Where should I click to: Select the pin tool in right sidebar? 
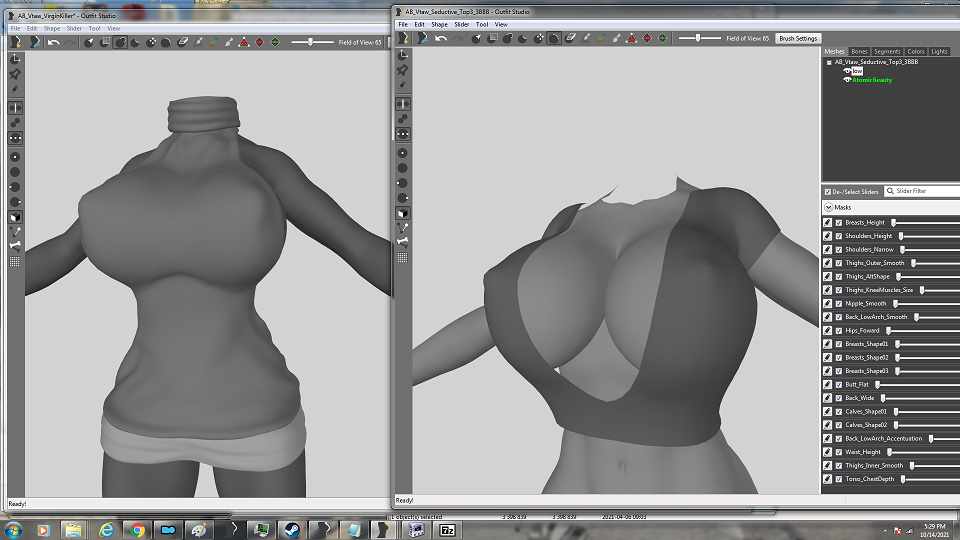[x=402, y=70]
